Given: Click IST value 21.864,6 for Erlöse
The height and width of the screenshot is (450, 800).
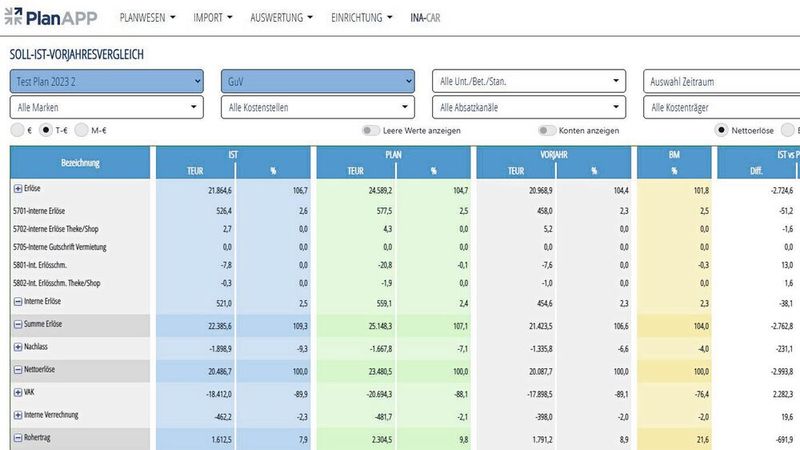Looking at the screenshot, I should pos(219,190).
